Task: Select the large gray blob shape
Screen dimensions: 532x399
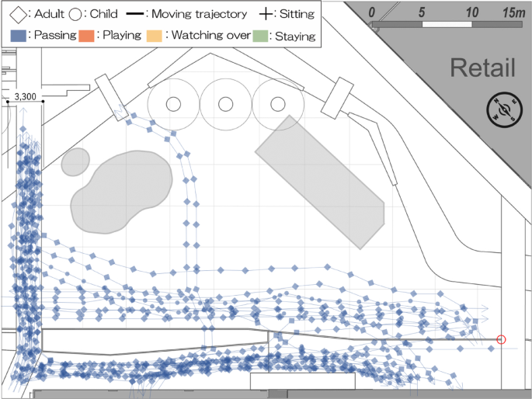Action: click(121, 191)
